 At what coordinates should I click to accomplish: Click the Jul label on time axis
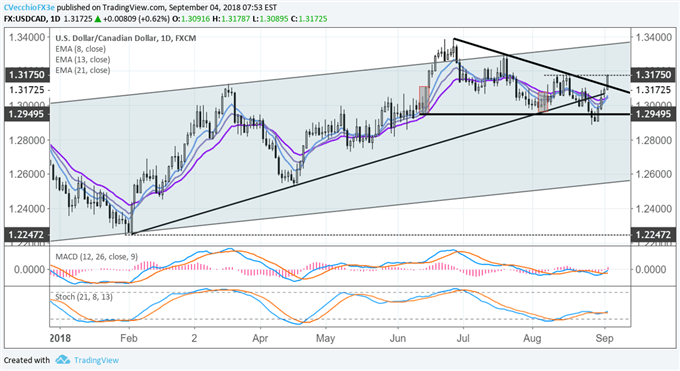pos(463,338)
